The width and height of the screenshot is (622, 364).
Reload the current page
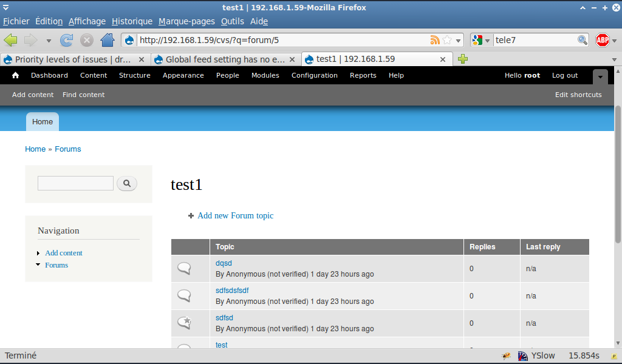coord(67,40)
